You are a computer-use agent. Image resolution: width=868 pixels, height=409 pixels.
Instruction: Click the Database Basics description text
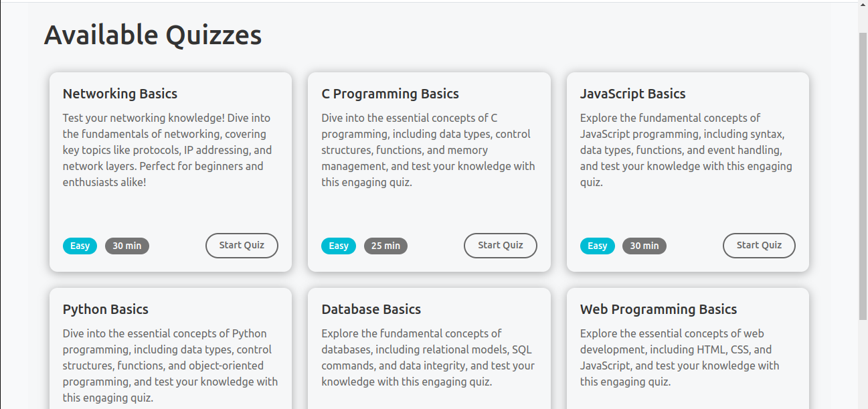tap(428, 357)
